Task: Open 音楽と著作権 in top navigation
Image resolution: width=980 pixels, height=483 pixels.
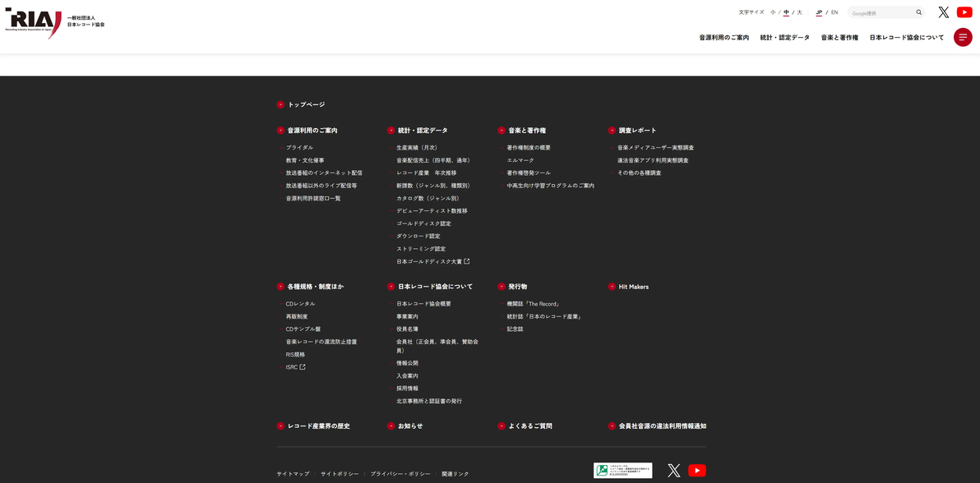Action: [x=839, y=38]
